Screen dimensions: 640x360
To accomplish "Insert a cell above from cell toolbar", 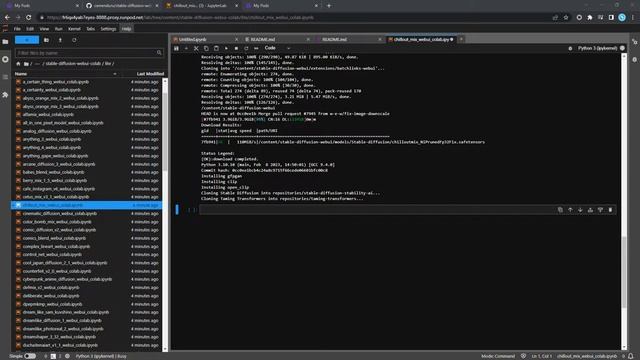I will click(x=590, y=210).
